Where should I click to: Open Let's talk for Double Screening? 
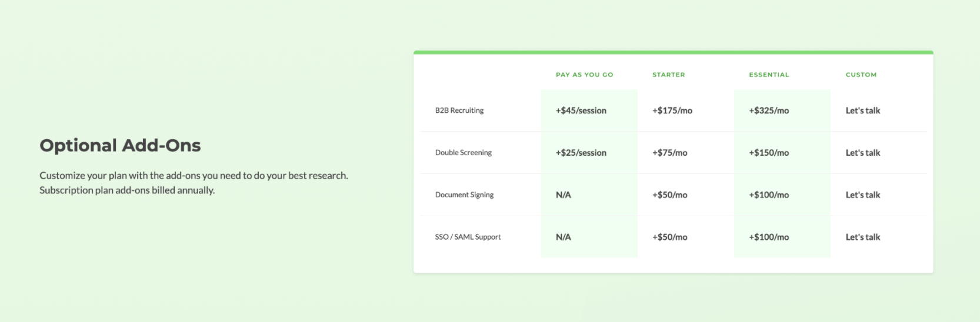[x=863, y=153]
